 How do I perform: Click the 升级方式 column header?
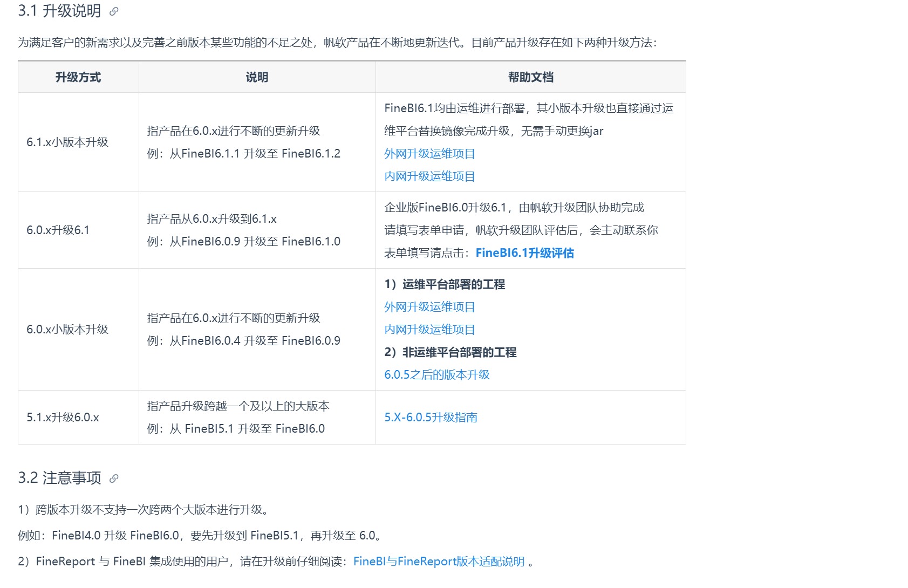pyautogui.click(x=78, y=77)
